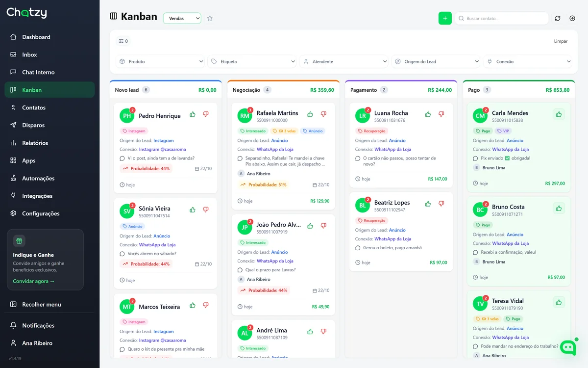Click the Recuperação tag on Beatriz Lopes
This screenshot has width=588, height=368.
tap(371, 221)
